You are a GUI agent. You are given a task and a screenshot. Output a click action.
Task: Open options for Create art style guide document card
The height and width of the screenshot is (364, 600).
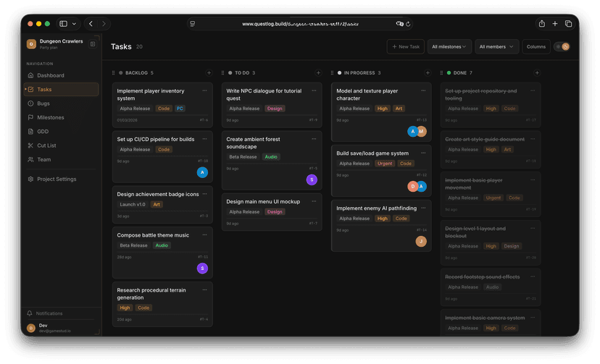[533, 139]
